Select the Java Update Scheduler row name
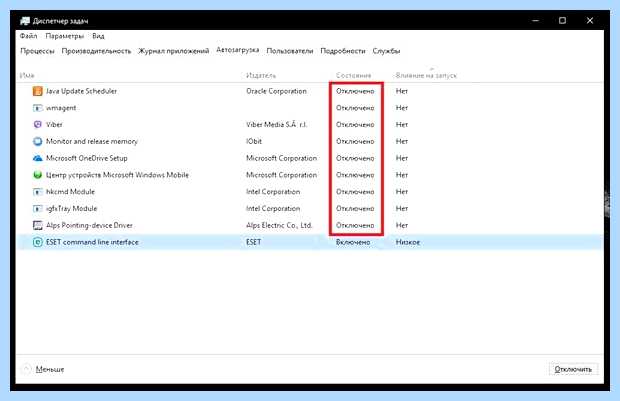 coord(81,91)
